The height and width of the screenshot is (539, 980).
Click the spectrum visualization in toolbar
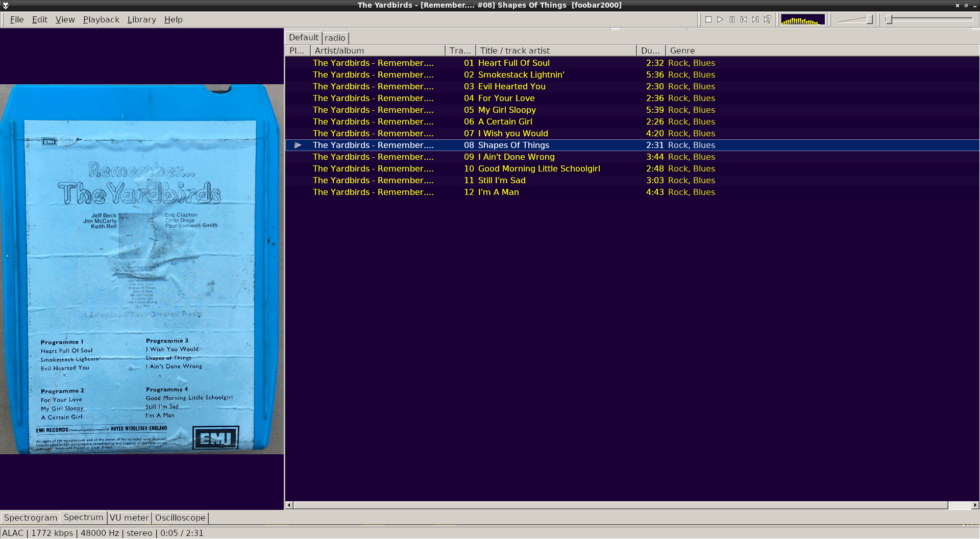pyautogui.click(x=803, y=19)
